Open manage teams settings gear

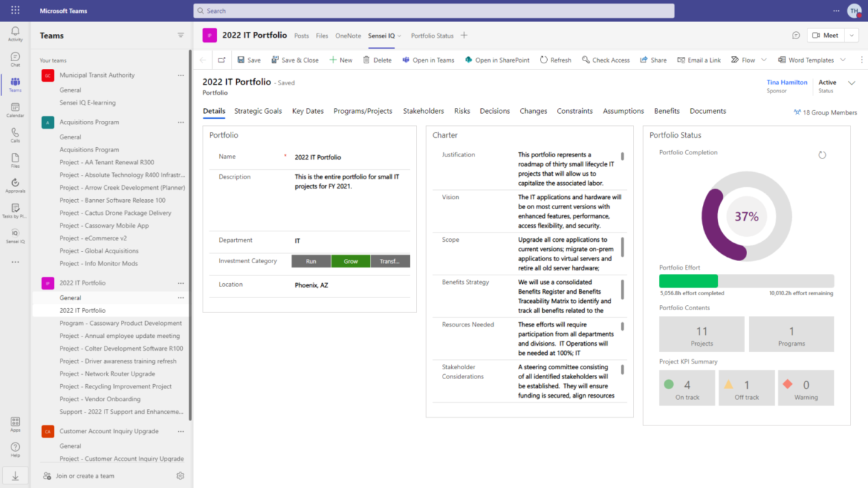click(x=180, y=476)
